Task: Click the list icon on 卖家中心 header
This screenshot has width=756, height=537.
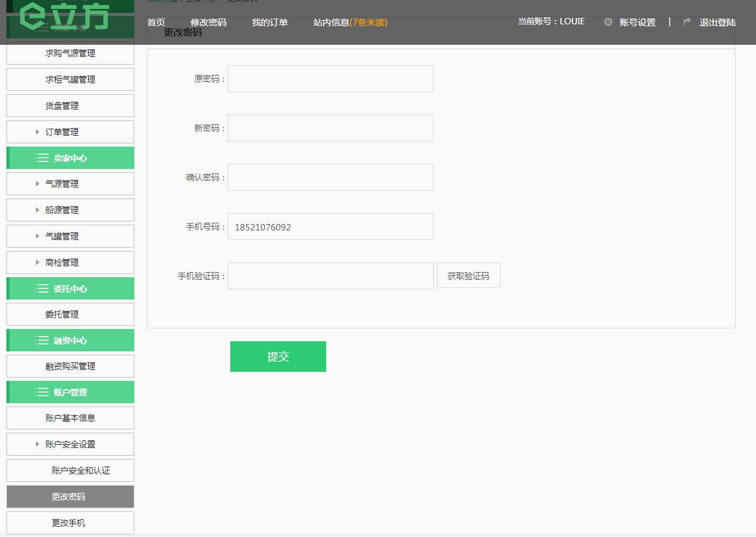Action: pos(42,157)
